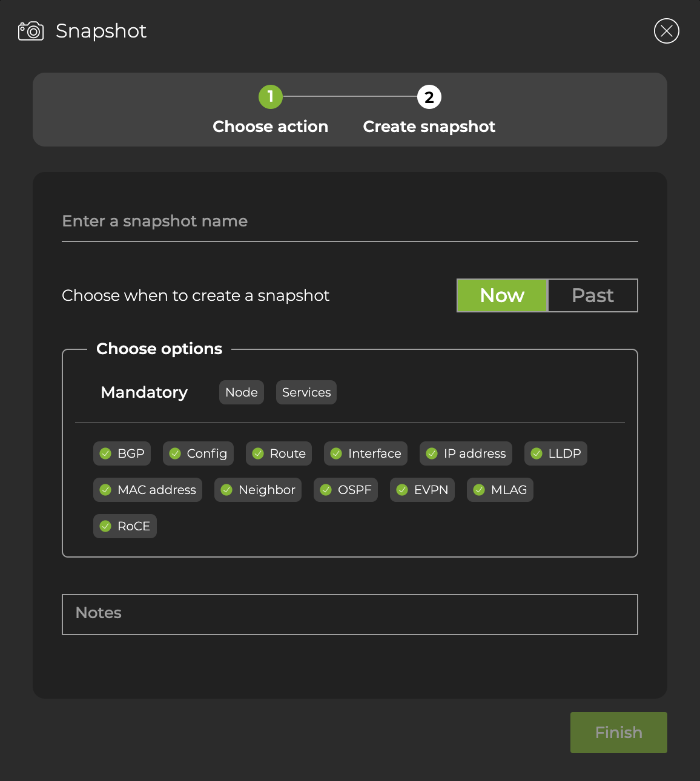Click the EVPN checkmark icon
This screenshot has height=781, width=700.
[403, 489]
